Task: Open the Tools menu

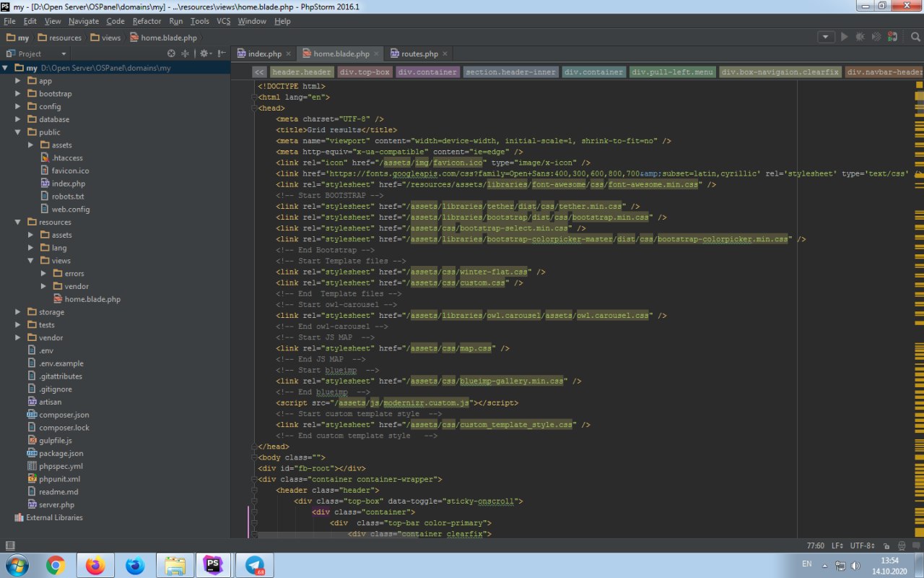Action: 200,21
